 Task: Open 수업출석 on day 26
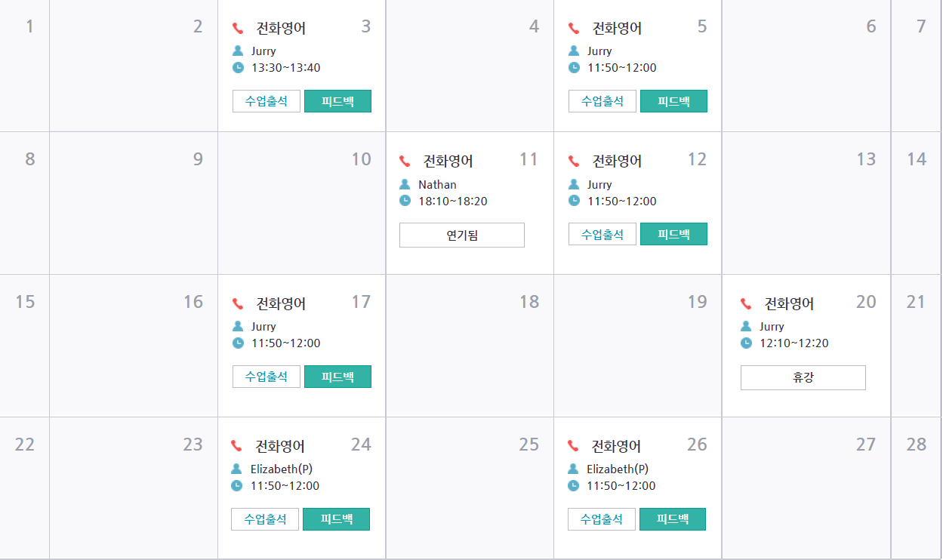[602, 519]
